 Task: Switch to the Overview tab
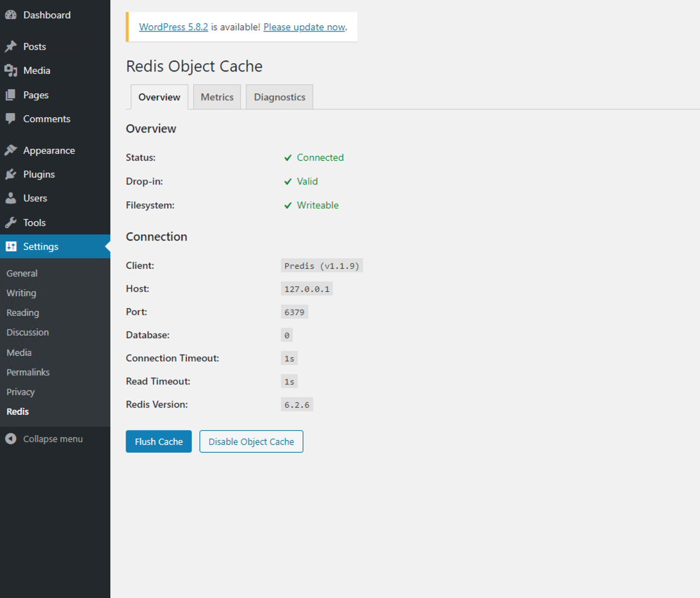[159, 97]
